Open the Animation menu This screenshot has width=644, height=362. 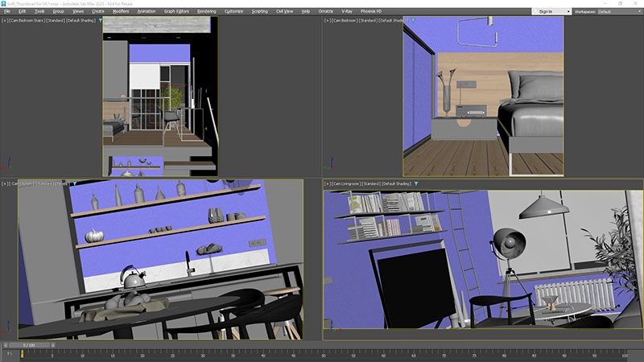147,11
